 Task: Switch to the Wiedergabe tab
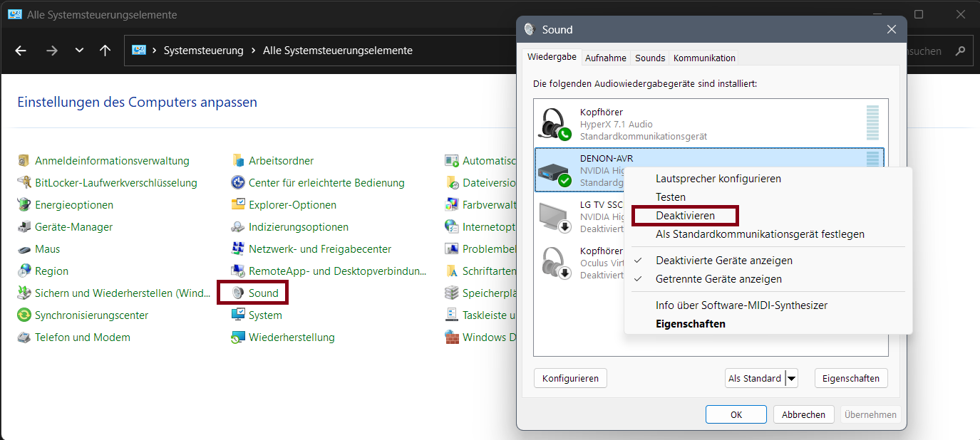552,57
